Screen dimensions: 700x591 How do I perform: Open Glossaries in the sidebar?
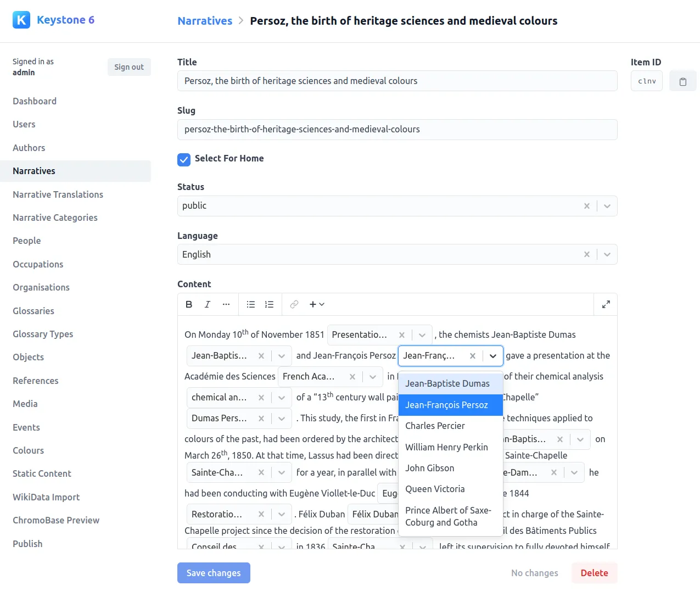tap(33, 311)
